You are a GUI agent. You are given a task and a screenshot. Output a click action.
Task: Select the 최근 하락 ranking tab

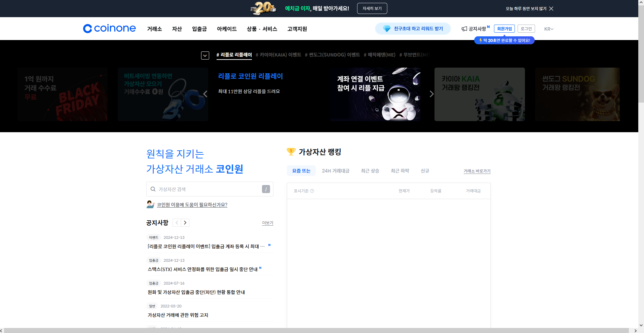(400, 171)
